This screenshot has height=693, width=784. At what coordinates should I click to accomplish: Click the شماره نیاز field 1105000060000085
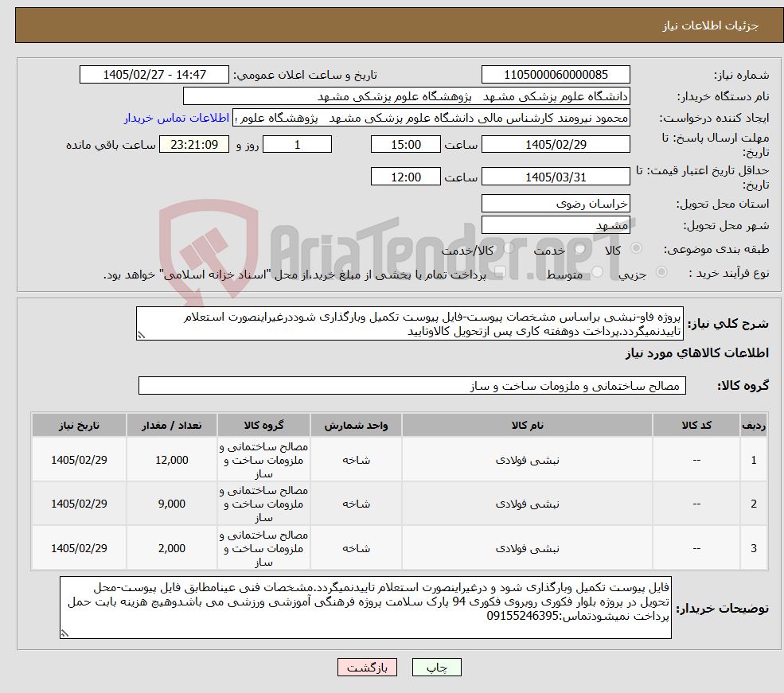point(556,75)
